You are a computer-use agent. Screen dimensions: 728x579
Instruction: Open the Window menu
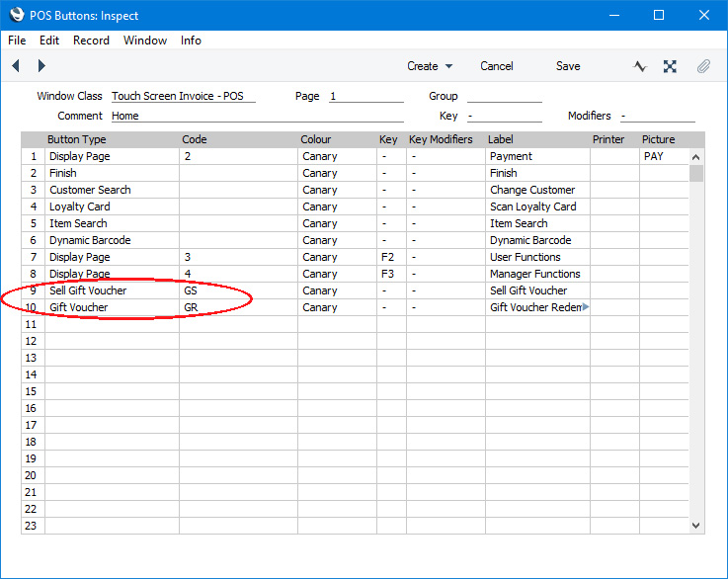click(145, 41)
